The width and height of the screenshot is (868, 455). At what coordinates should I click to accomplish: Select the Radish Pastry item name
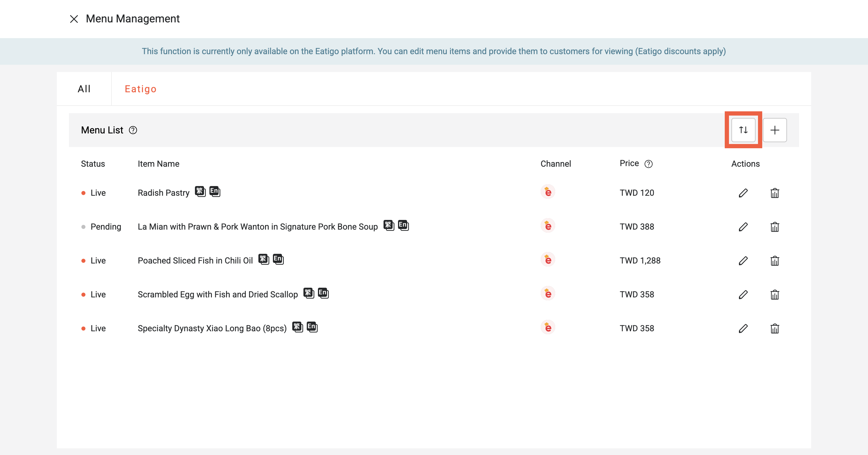coord(164,193)
